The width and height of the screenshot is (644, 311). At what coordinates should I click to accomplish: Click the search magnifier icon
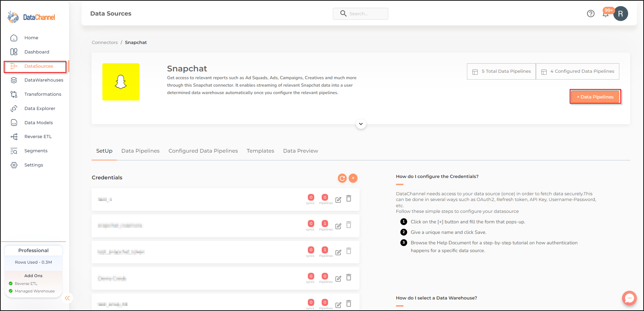pos(343,14)
